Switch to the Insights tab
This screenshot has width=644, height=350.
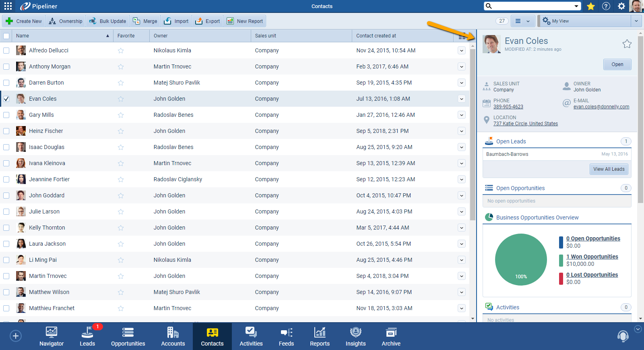[x=355, y=336]
